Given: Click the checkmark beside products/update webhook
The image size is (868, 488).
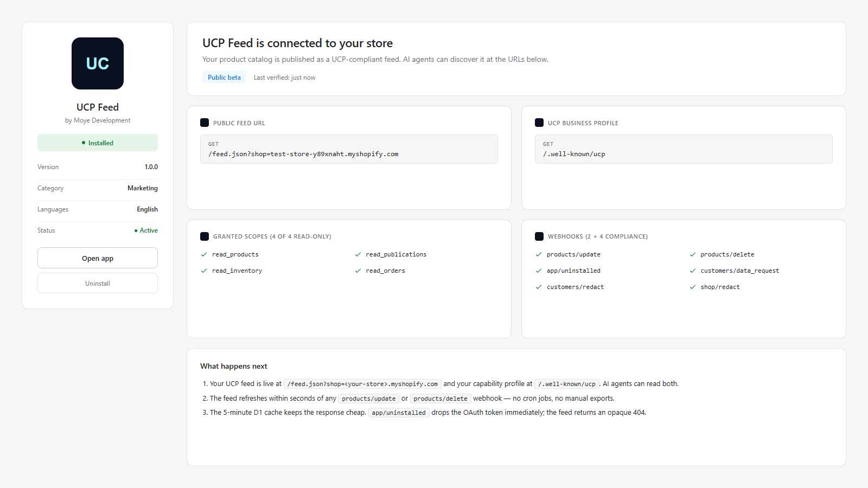Looking at the screenshot, I should 539,254.
